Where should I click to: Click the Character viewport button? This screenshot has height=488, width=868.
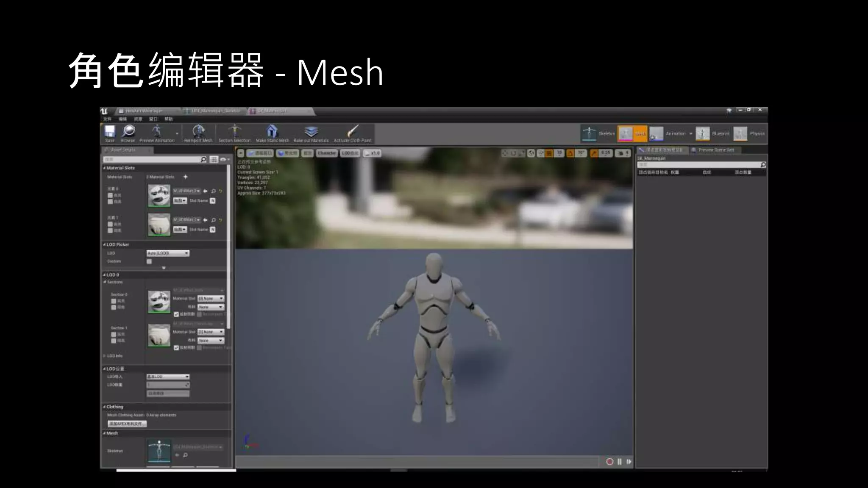pos(327,153)
